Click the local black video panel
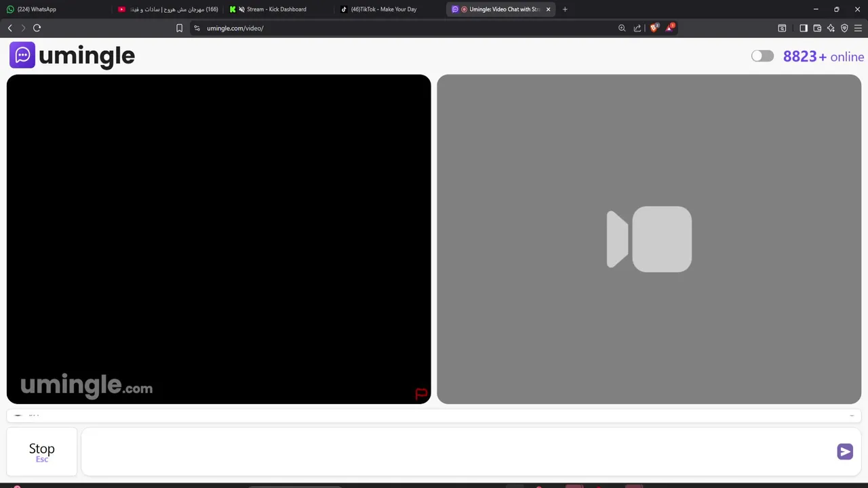This screenshot has width=868, height=488. (218, 239)
